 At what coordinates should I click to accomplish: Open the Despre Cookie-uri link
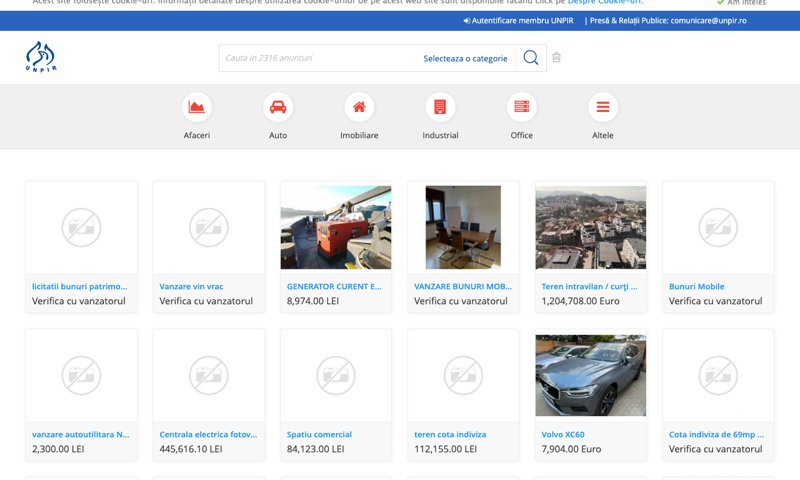(605, 2)
